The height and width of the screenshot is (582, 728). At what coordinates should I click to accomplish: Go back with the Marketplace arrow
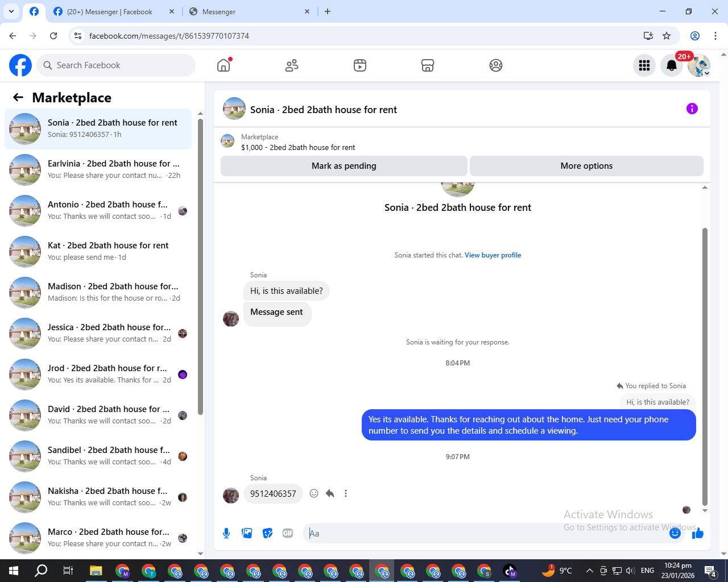pyautogui.click(x=18, y=97)
